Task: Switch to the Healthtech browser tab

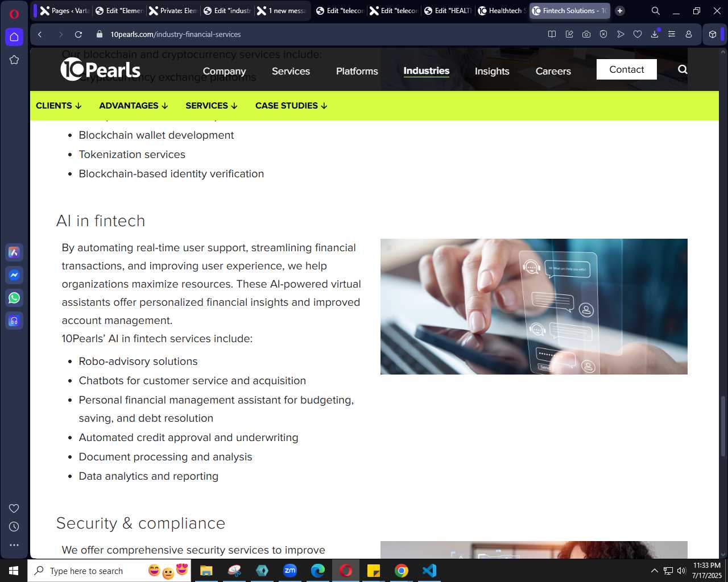Action: pyautogui.click(x=501, y=11)
